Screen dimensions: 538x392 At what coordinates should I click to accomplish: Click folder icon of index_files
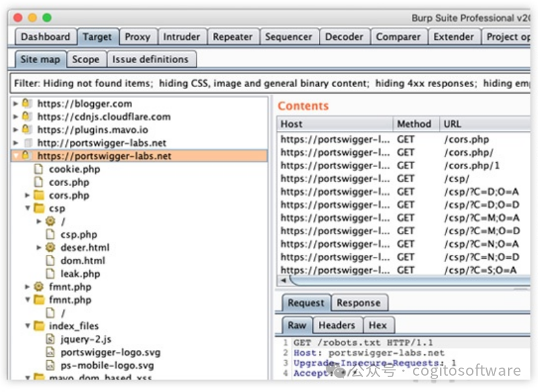pyautogui.click(x=39, y=325)
